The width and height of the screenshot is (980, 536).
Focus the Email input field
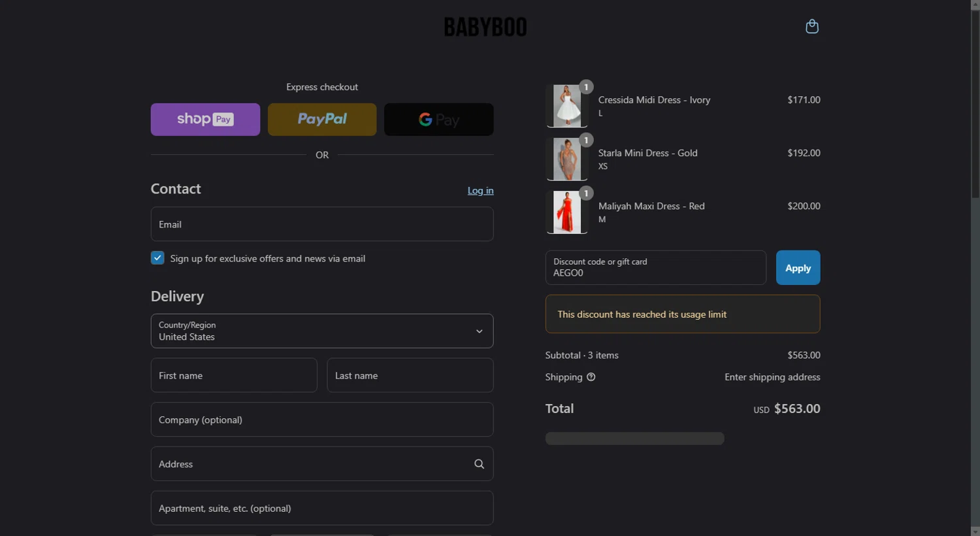322,224
